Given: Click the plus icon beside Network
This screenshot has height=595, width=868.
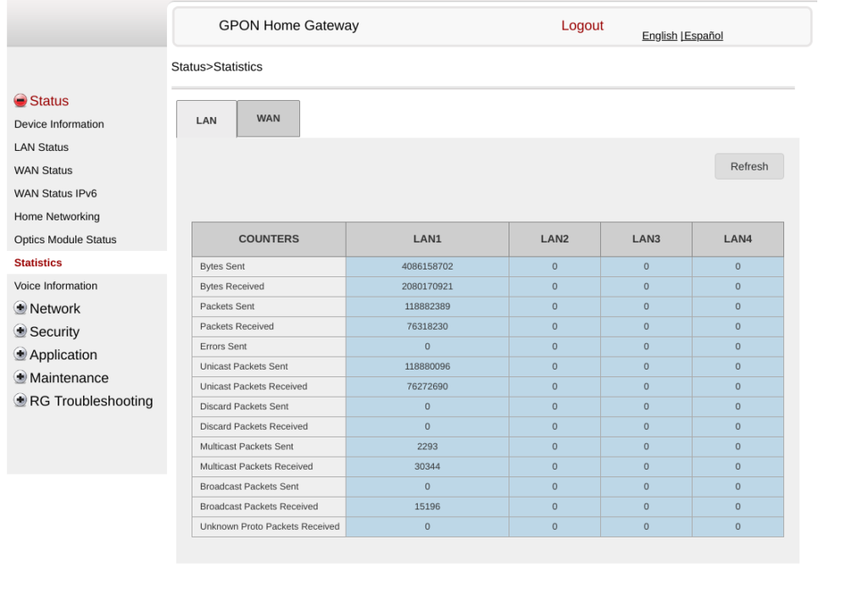Looking at the screenshot, I should 19,309.
